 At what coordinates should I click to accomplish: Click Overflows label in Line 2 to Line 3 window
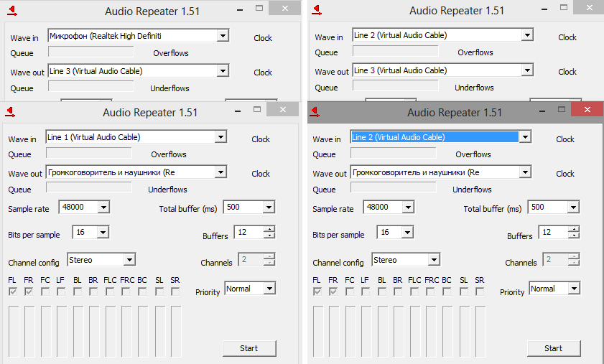(475, 52)
